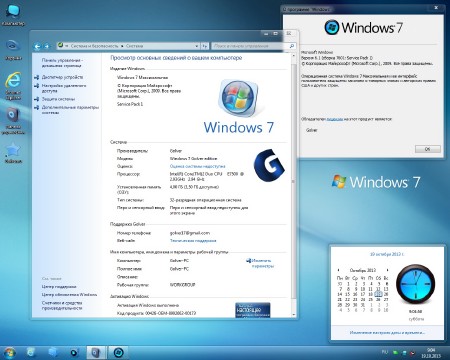This screenshot has width=450, height=360.
Task: Select 27 in the October calendar
Action: click(x=386, y=300)
